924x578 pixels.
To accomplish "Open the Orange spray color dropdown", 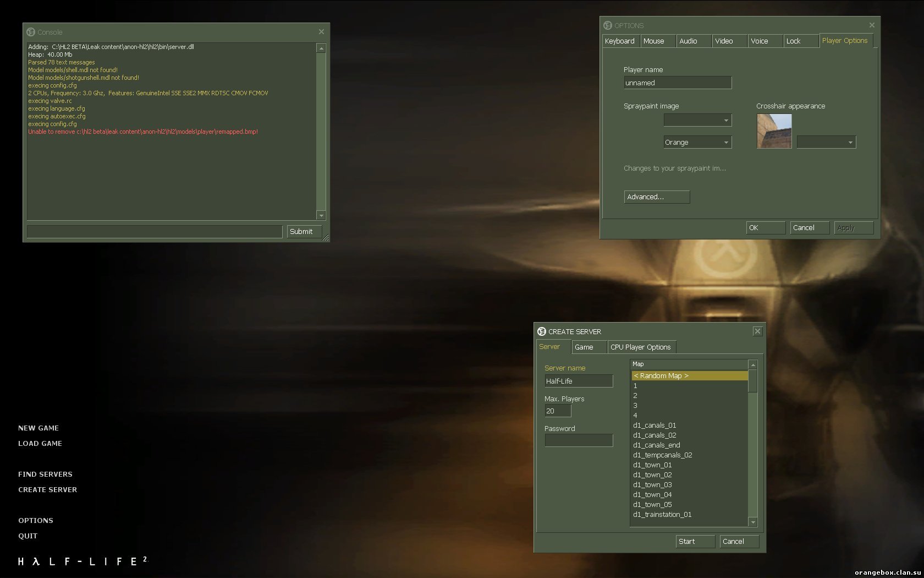I will 697,142.
